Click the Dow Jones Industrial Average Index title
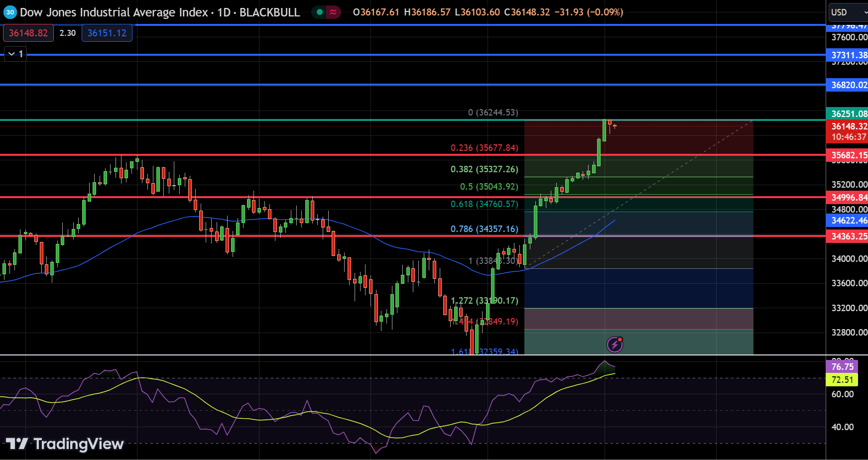 (x=114, y=12)
